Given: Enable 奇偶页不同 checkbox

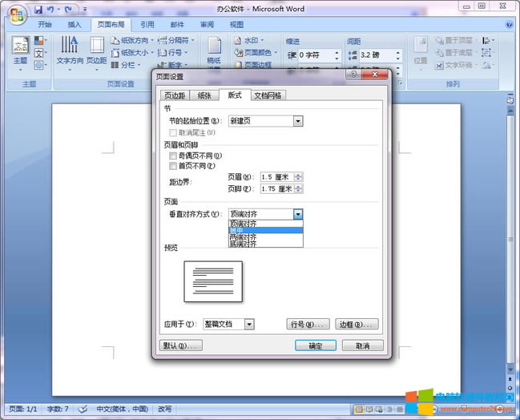Looking at the screenshot, I should [173, 155].
